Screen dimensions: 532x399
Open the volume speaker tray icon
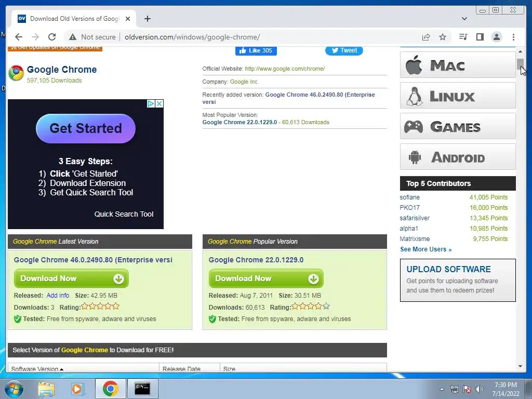coord(480,389)
